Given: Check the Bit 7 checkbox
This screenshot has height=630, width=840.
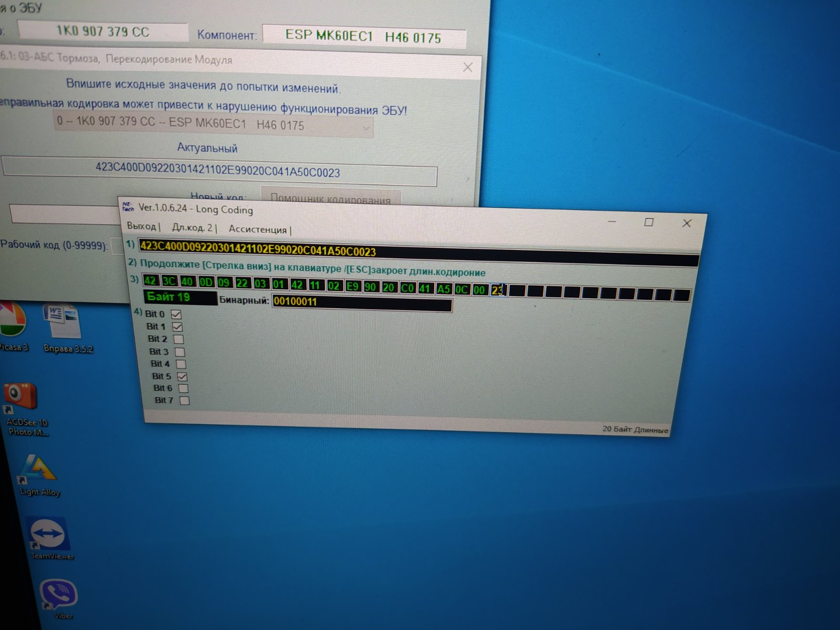Looking at the screenshot, I should [x=185, y=401].
